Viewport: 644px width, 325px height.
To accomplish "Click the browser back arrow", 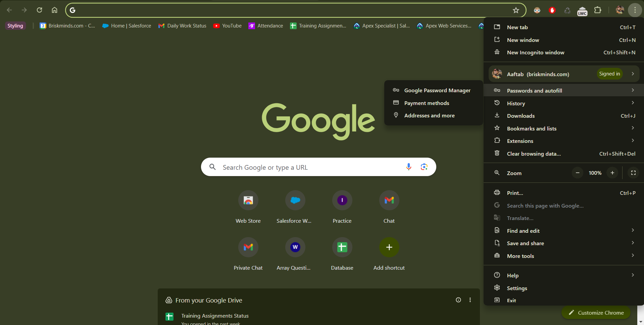I will pos(9,10).
